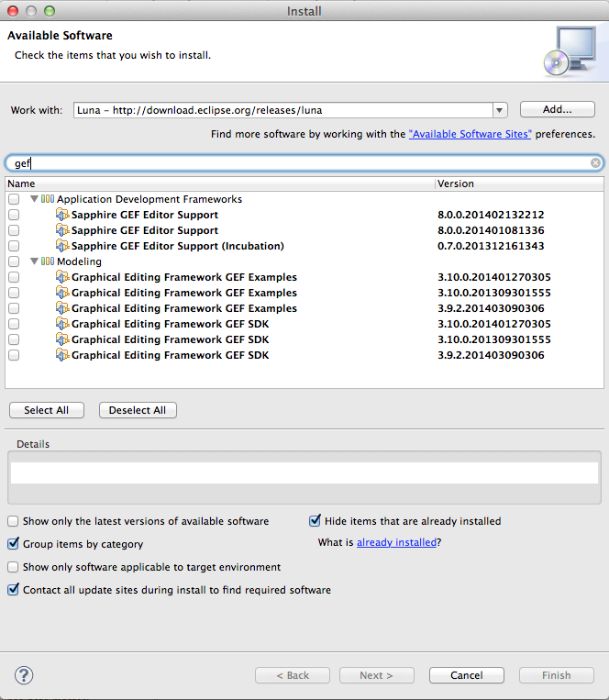
Task: Enable Show only software applicable to target environment
Action: pos(13,567)
